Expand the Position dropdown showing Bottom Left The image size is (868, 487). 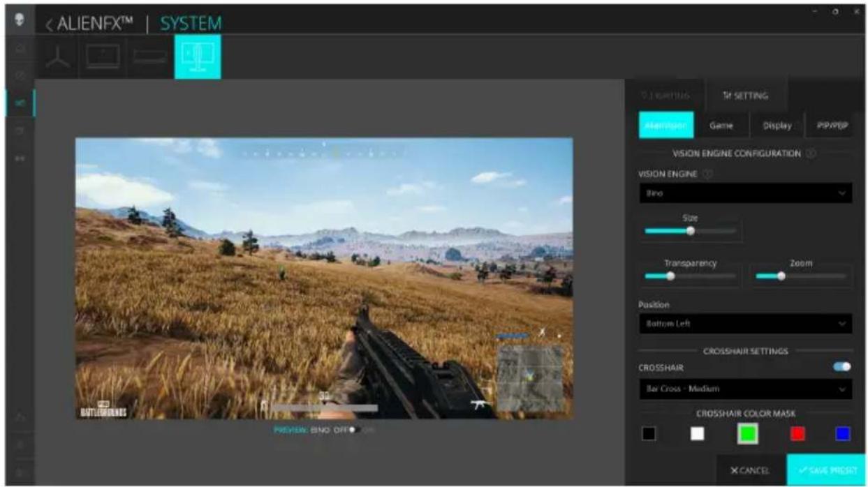[745, 324]
